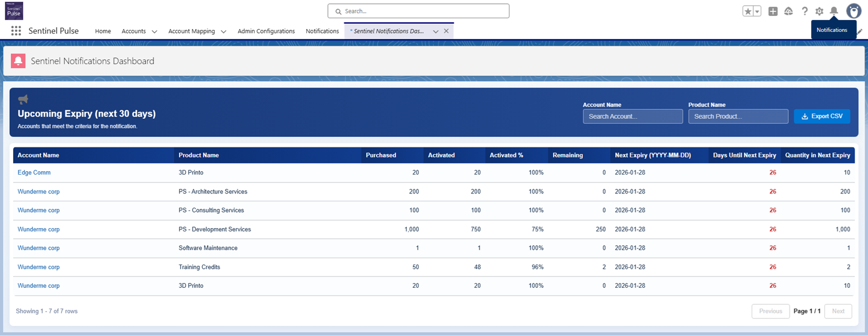This screenshot has height=335, width=868.
Task: Sort by Days Until Next Expiry column header
Action: pyautogui.click(x=744, y=155)
